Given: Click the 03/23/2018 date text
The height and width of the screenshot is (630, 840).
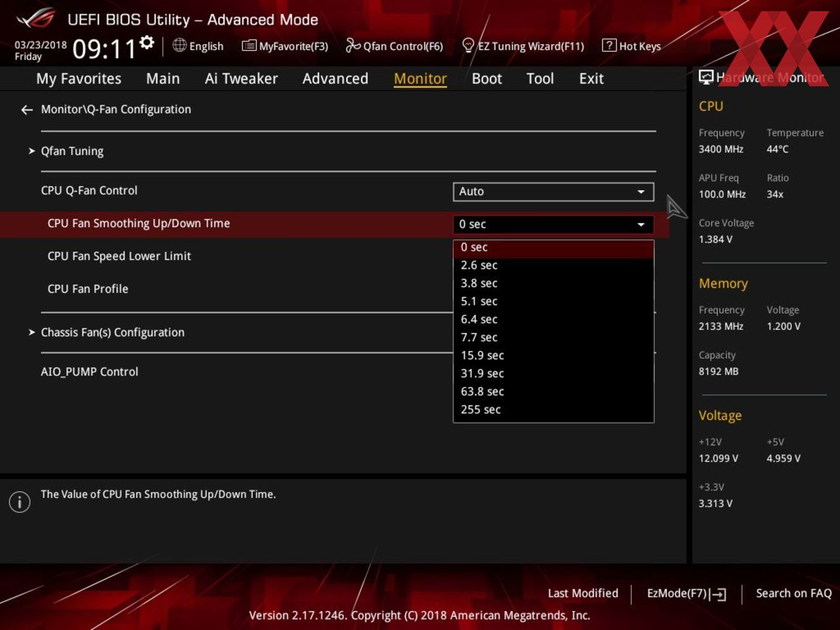Looking at the screenshot, I should click(x=41, y=45).
